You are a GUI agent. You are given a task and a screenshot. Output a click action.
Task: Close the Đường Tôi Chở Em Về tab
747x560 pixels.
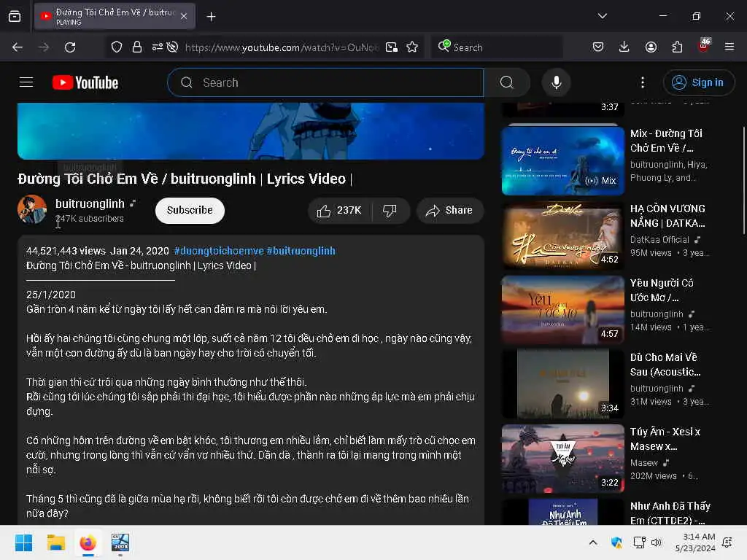(184, 16)
